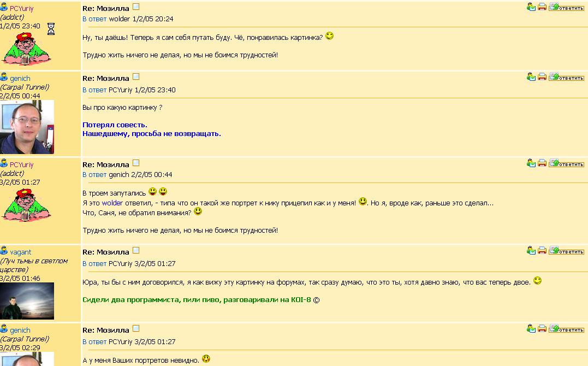Print genich's post from 3/2/05 02:29

542,328
